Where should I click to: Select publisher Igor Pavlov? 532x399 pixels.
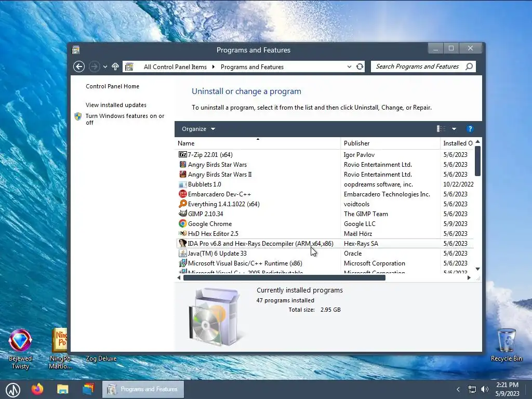(x=359, y=155)
